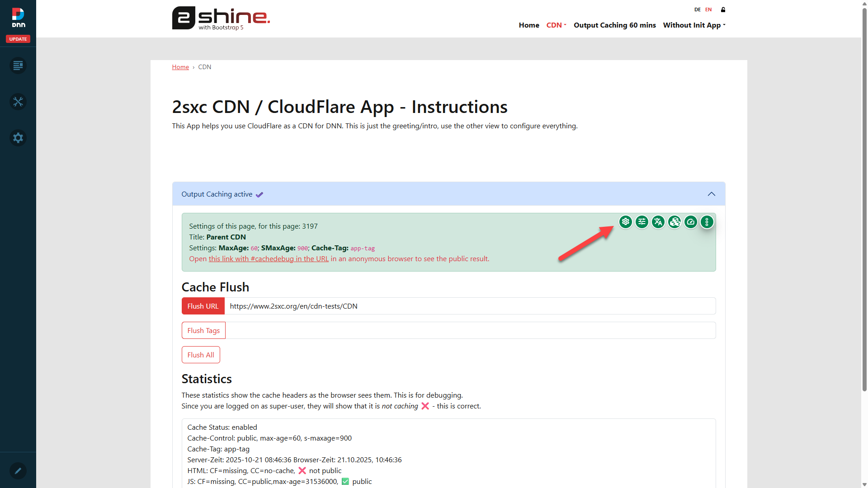The image size is (868, 488).
Task: Open DNN Content panel in sidebar
Action: click(x=18, y=66)
